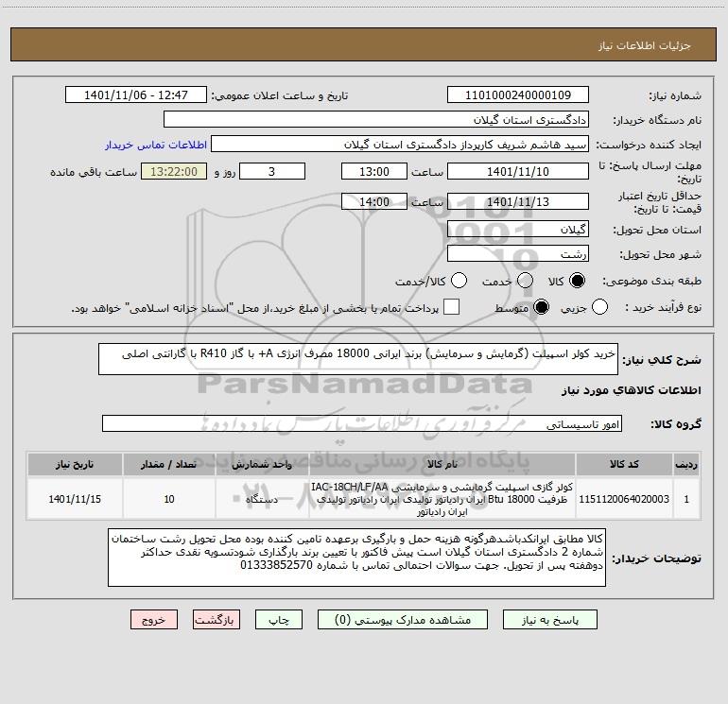Click the جزئیات اطلاعات نیاز header title
Image resolution: width=728 pixels, height=704 pixels.
coord(645,45)
